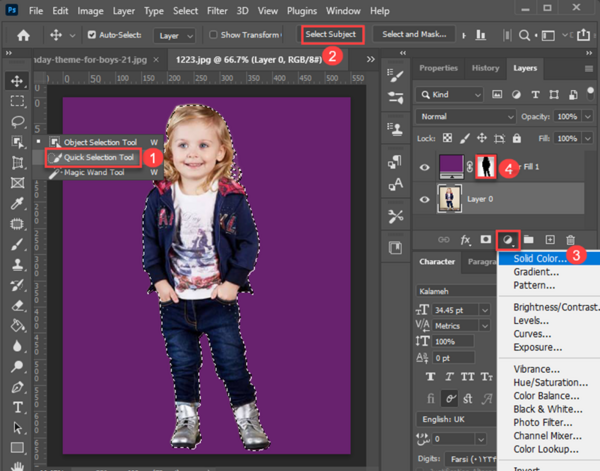
Task: Expand the Kind filter dropdown
Action: point(450,95)
